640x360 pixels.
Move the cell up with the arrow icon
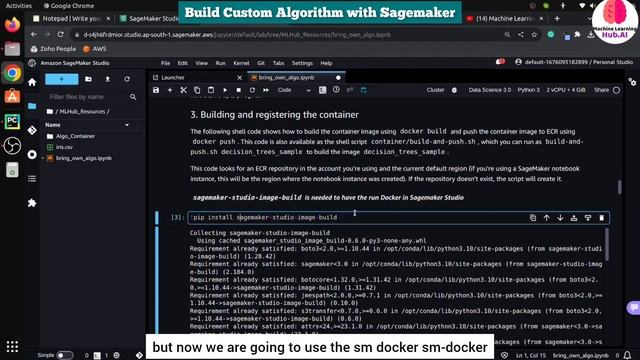[547, 218]
